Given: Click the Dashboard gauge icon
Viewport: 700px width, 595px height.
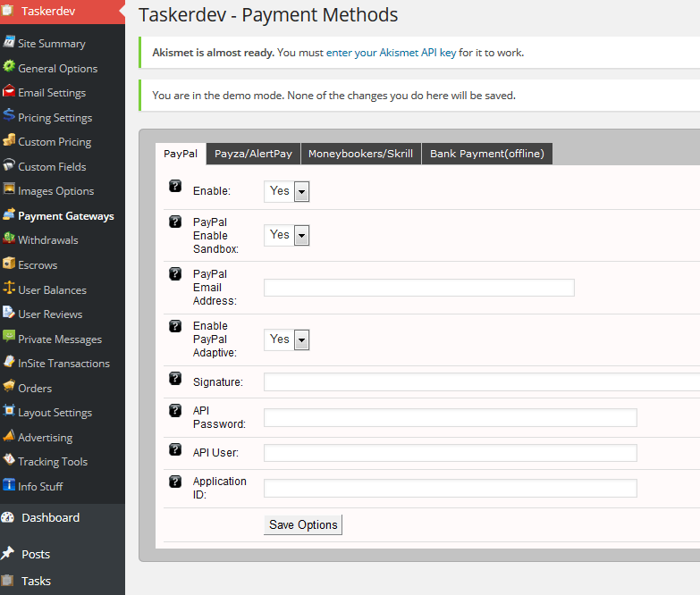Looking at the screenshot, I should [7, 517].
